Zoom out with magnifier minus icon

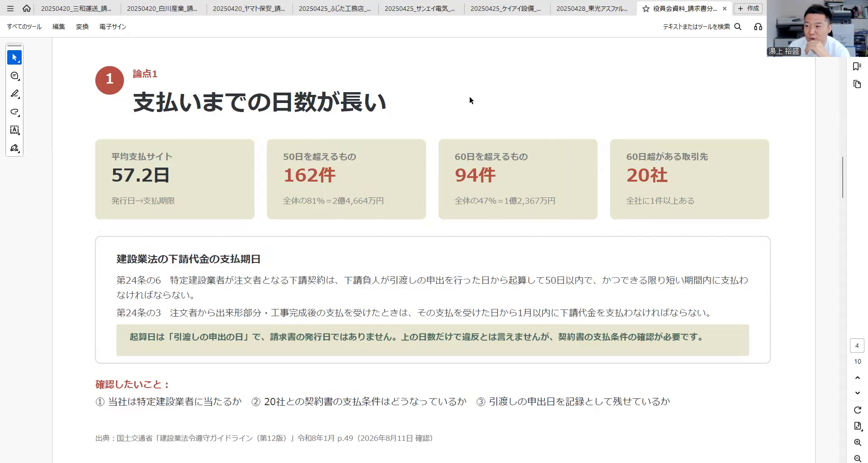pyautogui.click(x=858, y=458)
